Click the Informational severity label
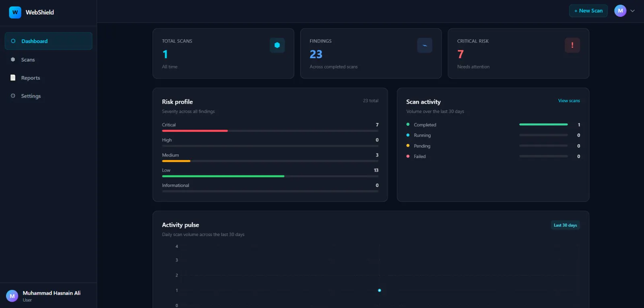Viewport: 644px width, 308px height. click(x=175, y=185)
